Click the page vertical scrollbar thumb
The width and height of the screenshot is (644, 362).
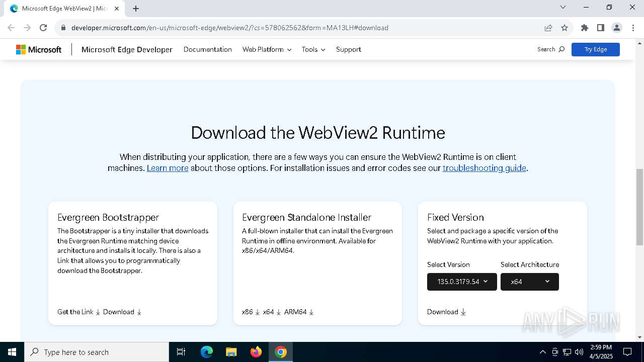coord(639,207)
